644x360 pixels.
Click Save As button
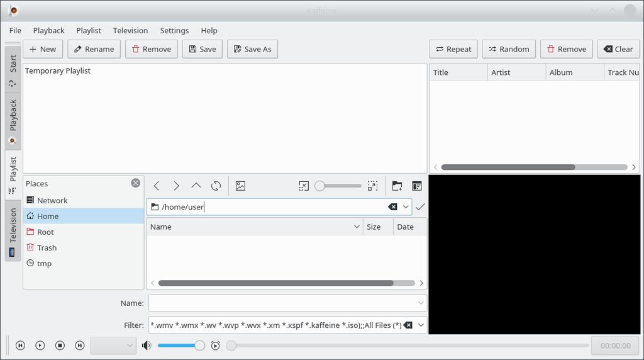253,49
